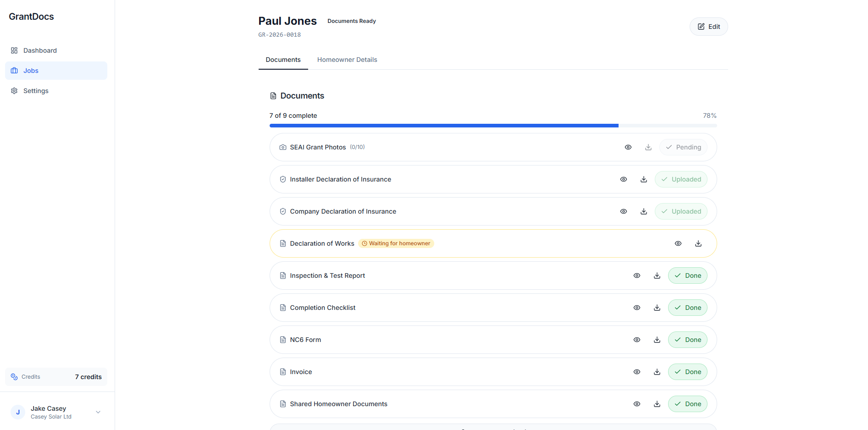Download the Declaration of Works

(x=698, y=243)
